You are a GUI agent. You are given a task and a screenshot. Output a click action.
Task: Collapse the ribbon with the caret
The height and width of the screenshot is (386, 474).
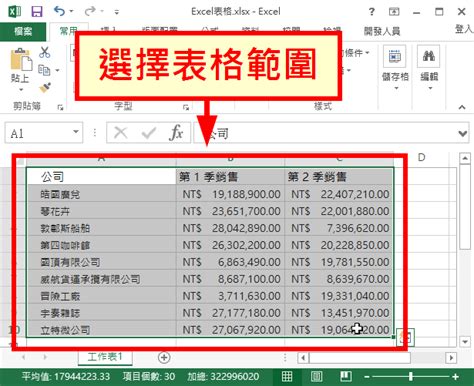(x=462, y=107)
